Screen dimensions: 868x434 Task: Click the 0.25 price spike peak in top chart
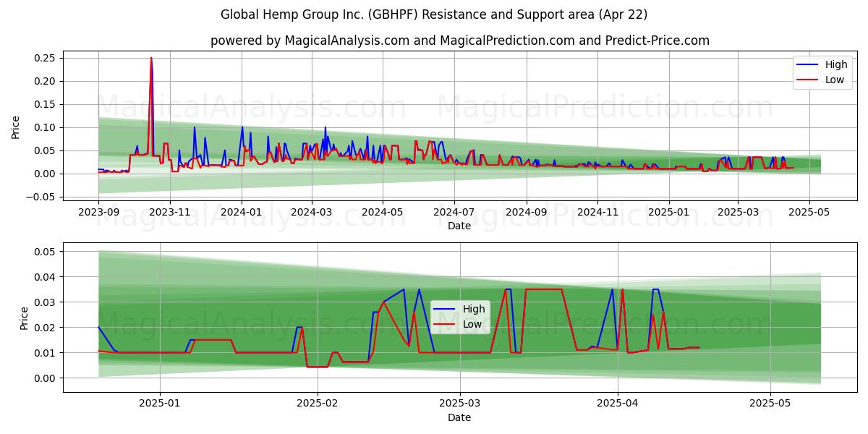151,58
